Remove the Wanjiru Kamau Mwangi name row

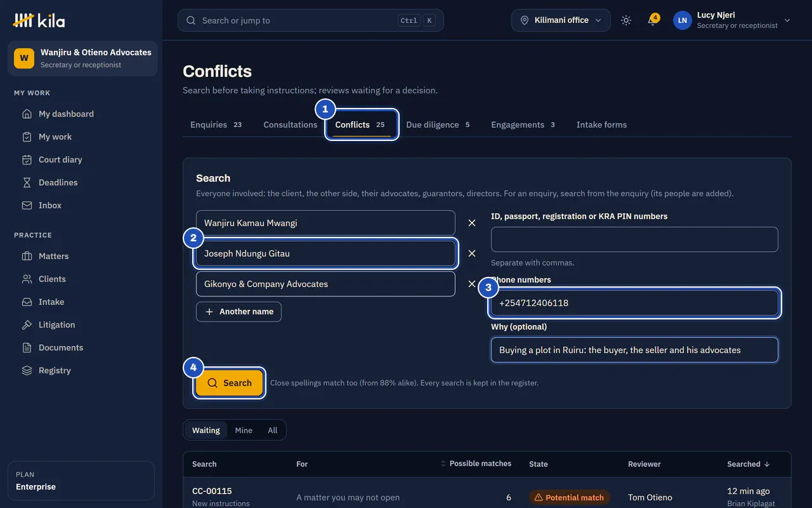click(472, 223)
